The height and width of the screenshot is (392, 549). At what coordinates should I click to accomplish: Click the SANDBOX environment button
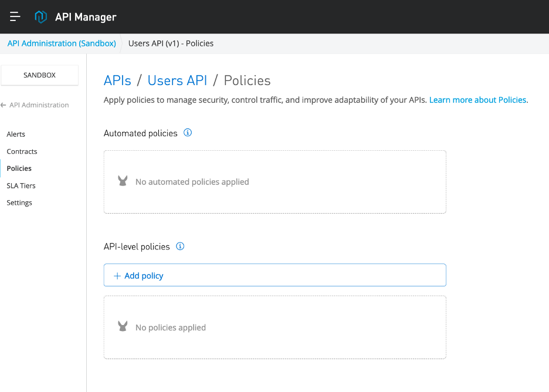tap(39, 75)
